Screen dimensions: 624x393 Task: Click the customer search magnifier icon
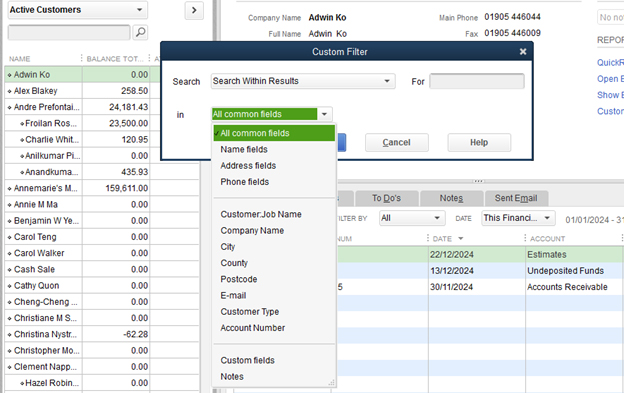pos(140,32)
